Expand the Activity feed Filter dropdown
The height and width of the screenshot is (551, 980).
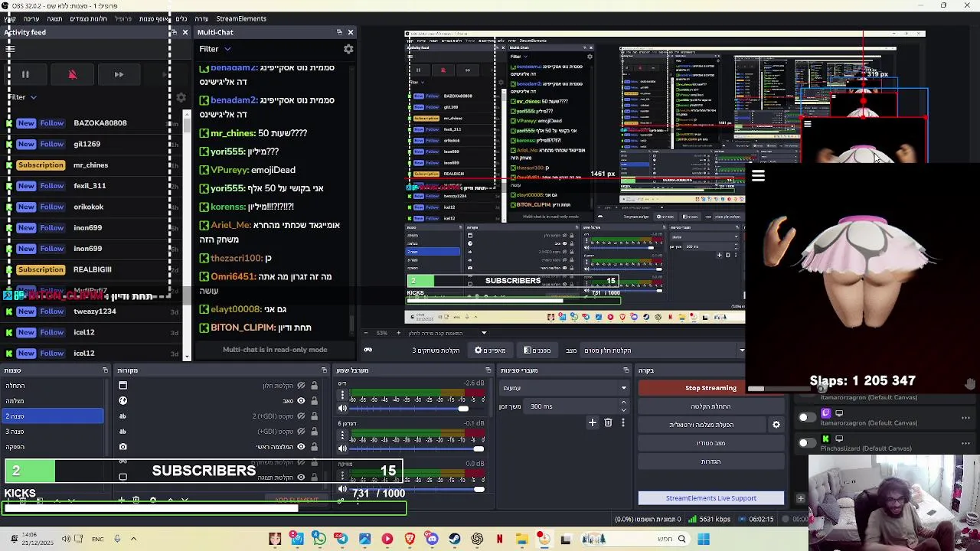pos(22,97)
